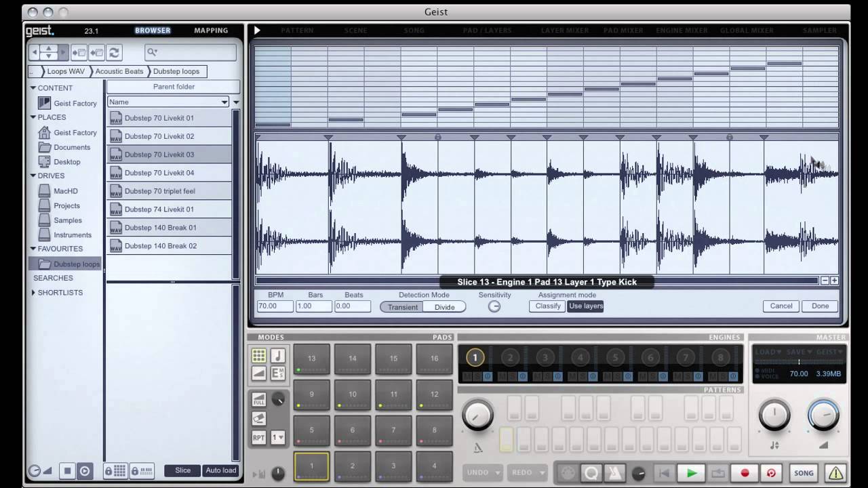Collapse the FAVOURITES section
This screenshot has width=868, height=488.
33,249
